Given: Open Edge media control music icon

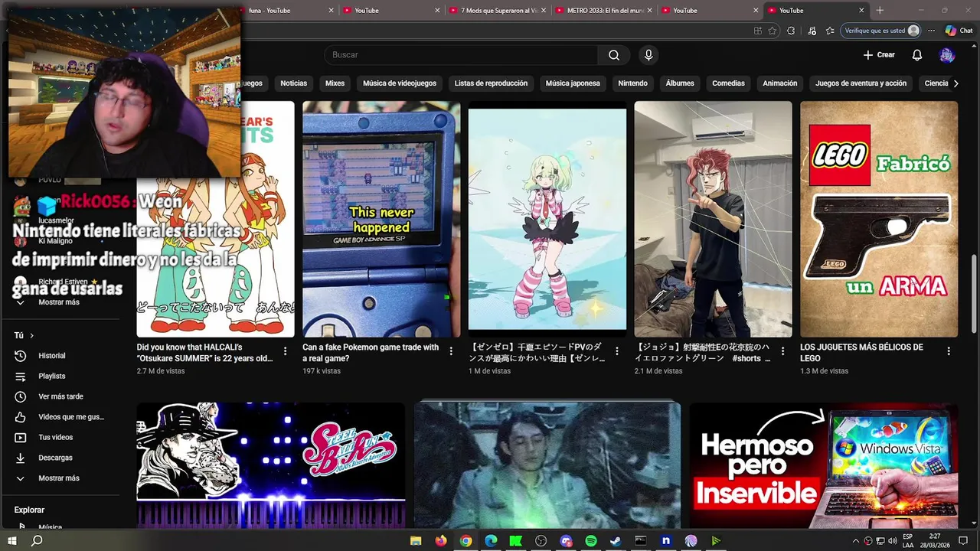Looking at the screenshot, I should (x=811, y=31).
